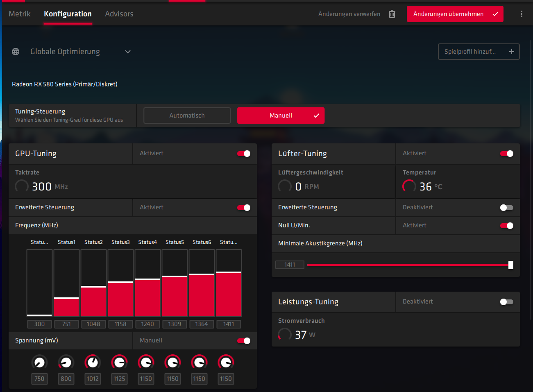Click the Temperatur gauge icon

[x=409, y=186]
